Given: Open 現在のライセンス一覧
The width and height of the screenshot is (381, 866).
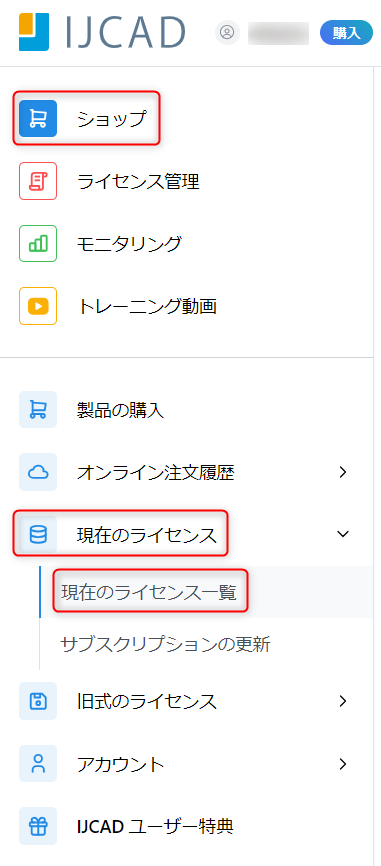Looking at the screenshot, I should 149,592.
